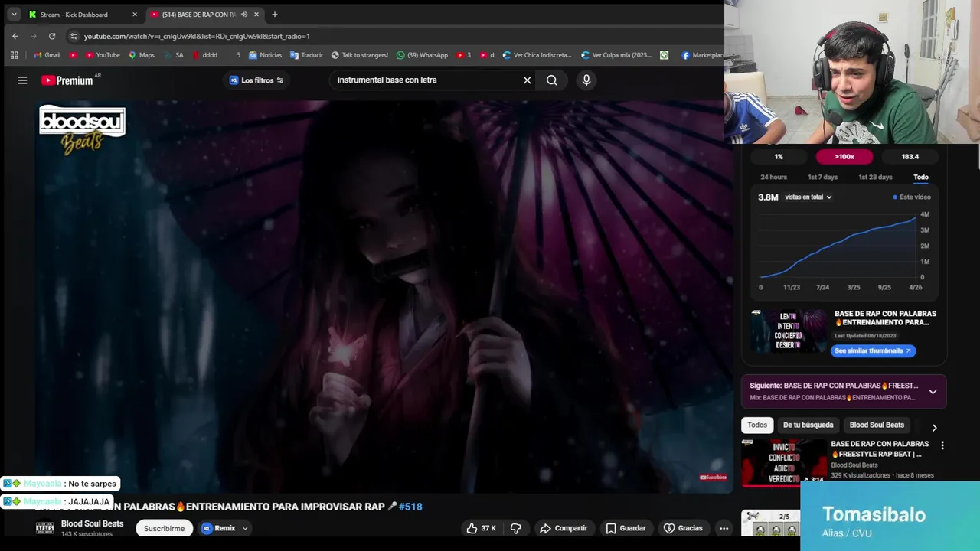Open the WhatsApp bookmark
Screen dimensions: 980x551
pyautogui.click(x=422, y=55)
